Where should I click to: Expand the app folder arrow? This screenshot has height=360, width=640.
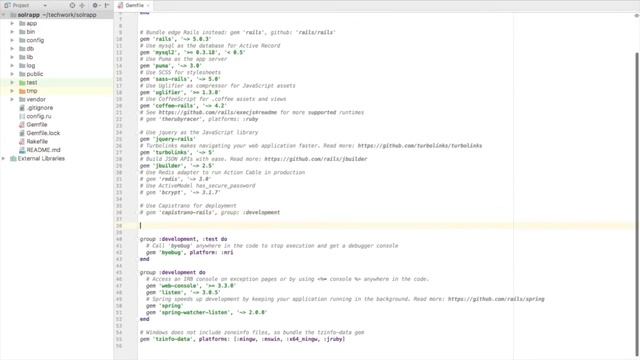(x=12, y=23)
